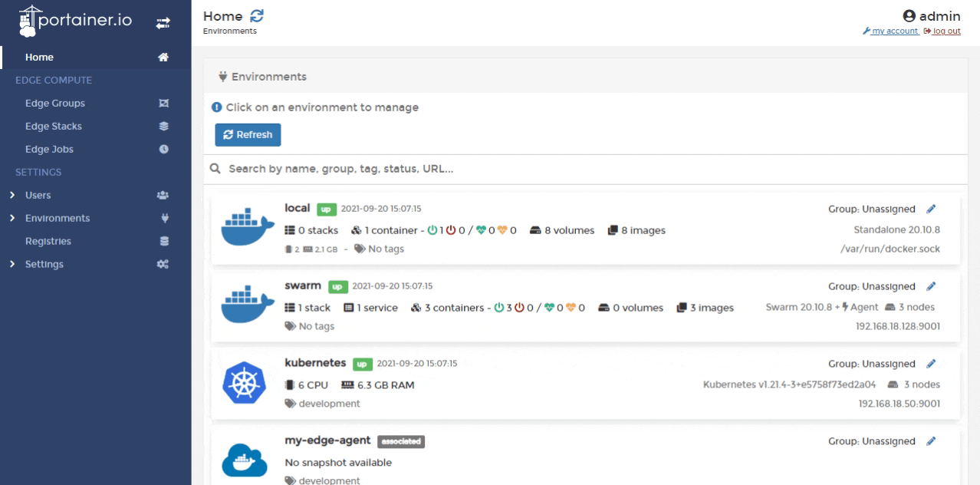The image size is (980, 485).
Task: Focus the environment search field
Action: 586,169
